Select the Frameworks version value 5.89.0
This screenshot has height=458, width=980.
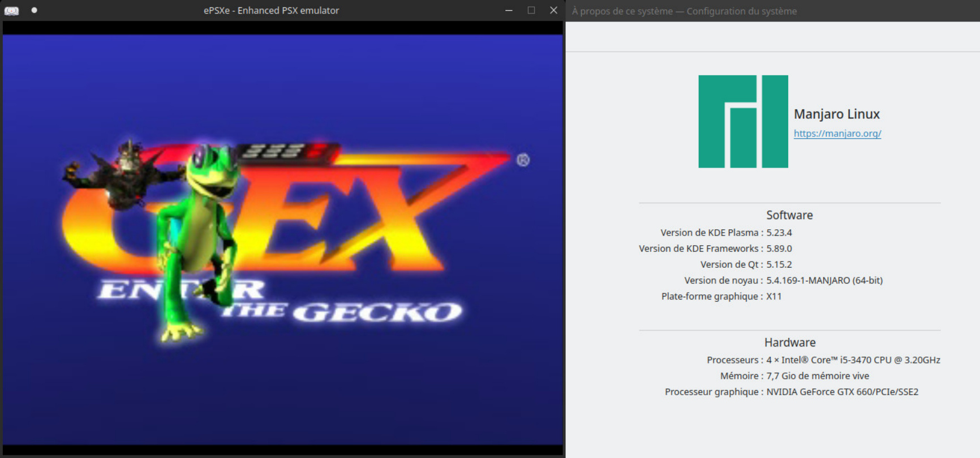(779, 249)
